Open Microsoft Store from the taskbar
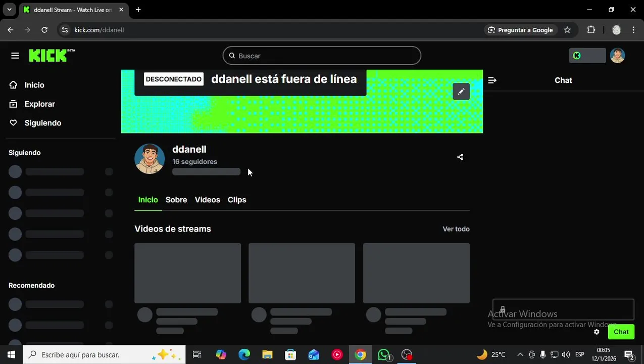 point(290,355)
